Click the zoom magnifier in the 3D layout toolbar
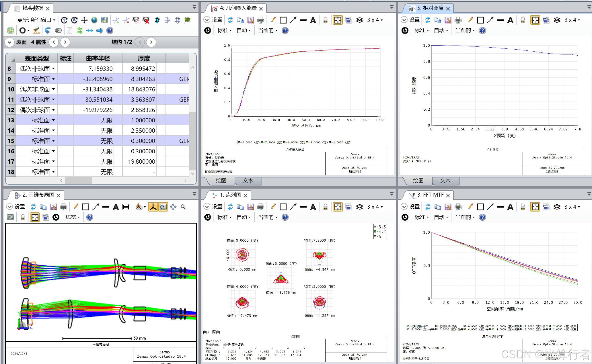This screenshot has height=364, width=592. pyautogui.click(x=183, y=207)
